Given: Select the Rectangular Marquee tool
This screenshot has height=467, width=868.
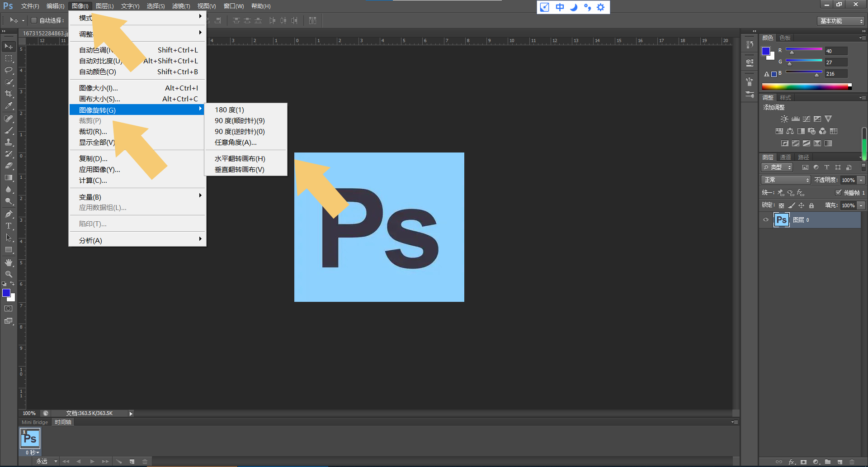Looking at the screenshot, I should point(9,58).
